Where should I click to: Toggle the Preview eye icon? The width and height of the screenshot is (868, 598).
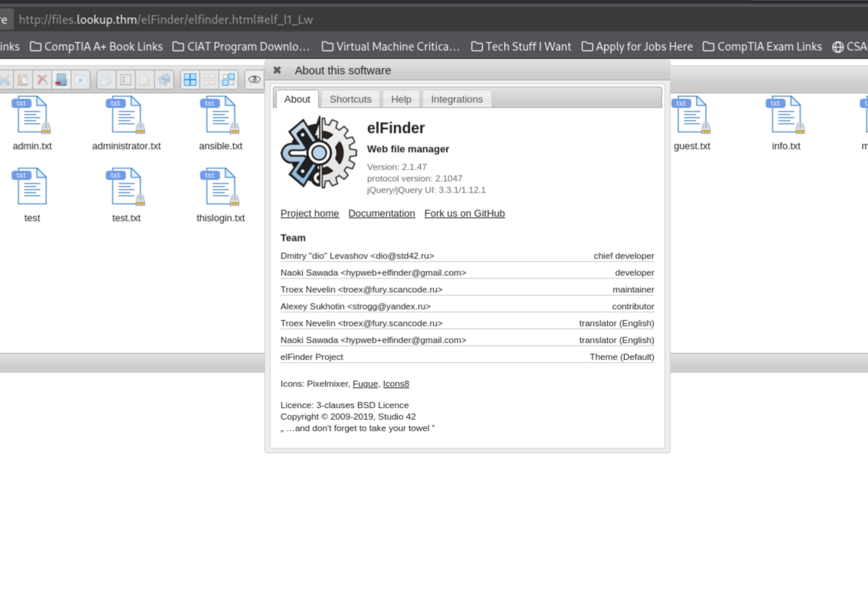254,80
